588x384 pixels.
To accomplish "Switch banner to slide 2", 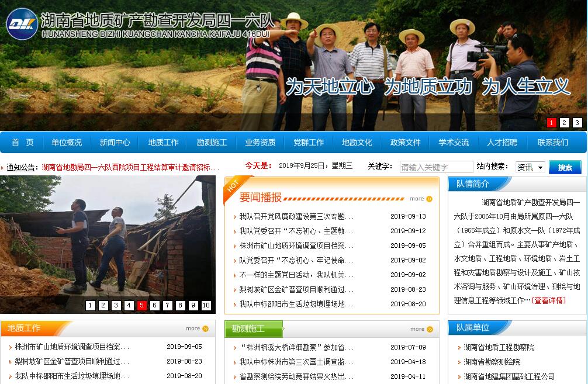I will click(564, 123).
